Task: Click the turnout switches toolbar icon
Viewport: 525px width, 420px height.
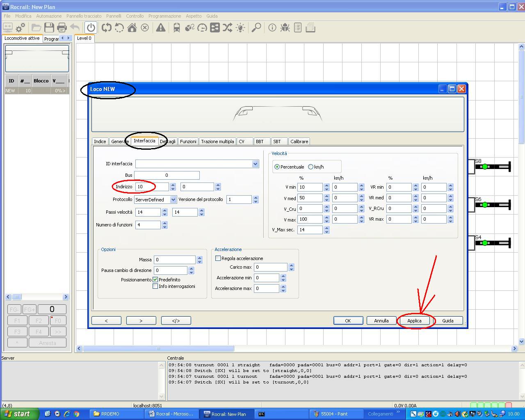Action: pos(189,27)
